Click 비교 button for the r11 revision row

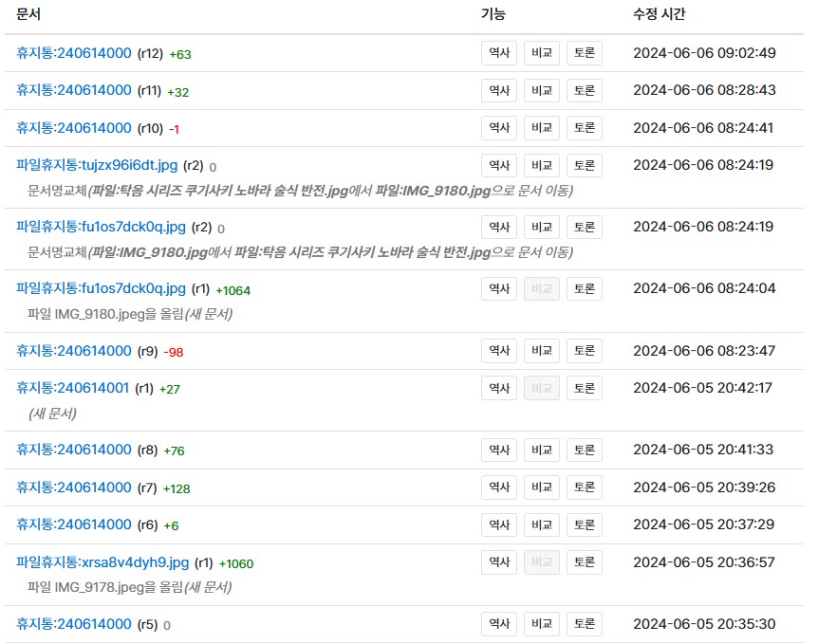tap(541, 91)
